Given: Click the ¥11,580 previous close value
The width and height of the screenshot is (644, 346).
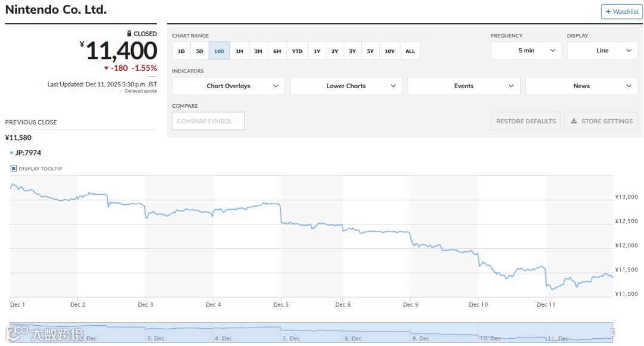Looking at the screenshot, I should point(18,138).
